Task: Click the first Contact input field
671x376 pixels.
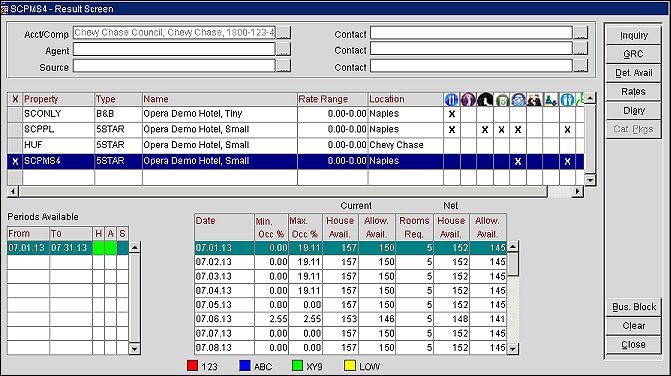Action: tap(471, 33)
